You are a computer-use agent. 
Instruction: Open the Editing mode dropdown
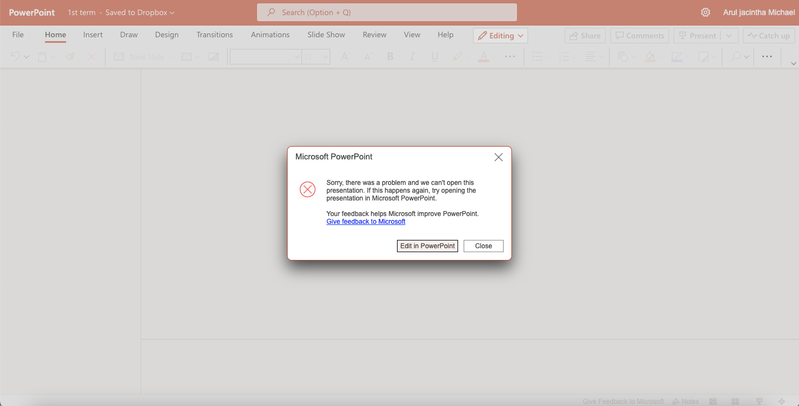coord(500,36)
